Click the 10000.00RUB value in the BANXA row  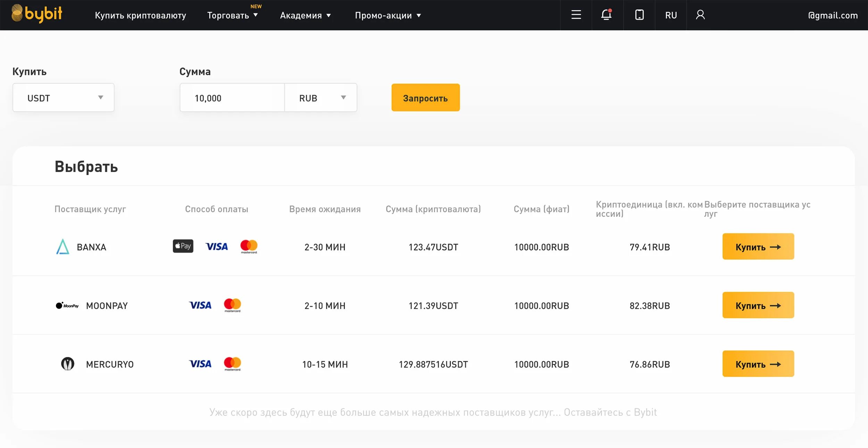coord(542,247)
